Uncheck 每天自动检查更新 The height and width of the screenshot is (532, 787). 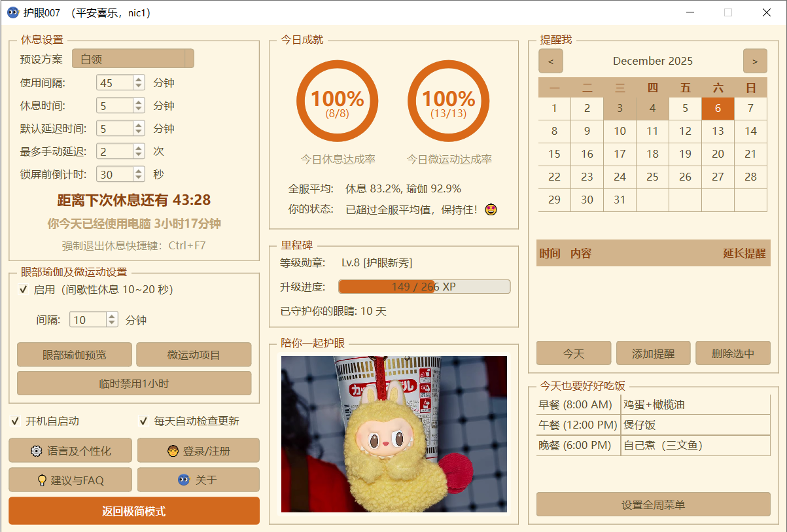(x=143, y=421)
